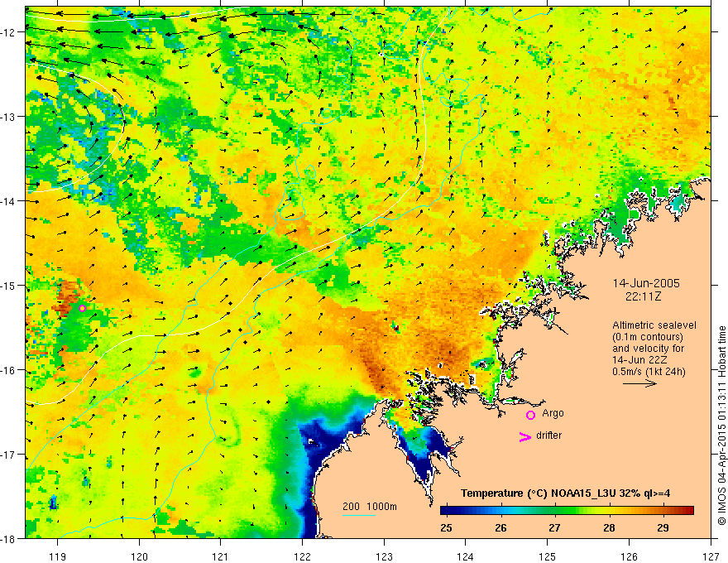The width and height of the screenshot is (728, 563).
Task: Click the latitude axis label '-14'
Action: pyautogui.click(x=9, y=201)
